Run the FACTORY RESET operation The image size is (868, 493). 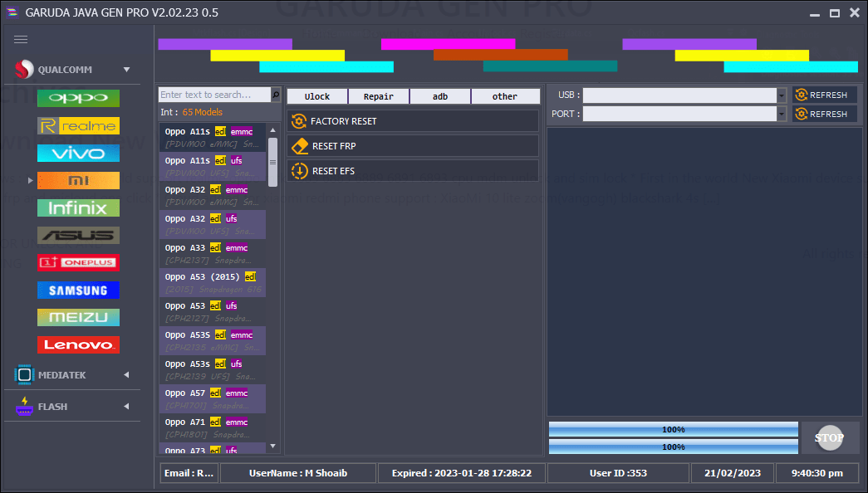point(412,121)
